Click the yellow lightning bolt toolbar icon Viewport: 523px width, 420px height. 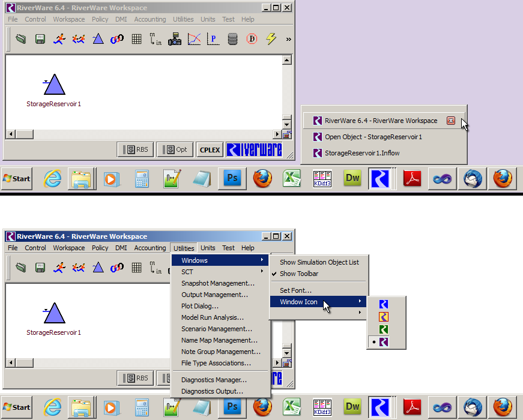tap(271, 39)
